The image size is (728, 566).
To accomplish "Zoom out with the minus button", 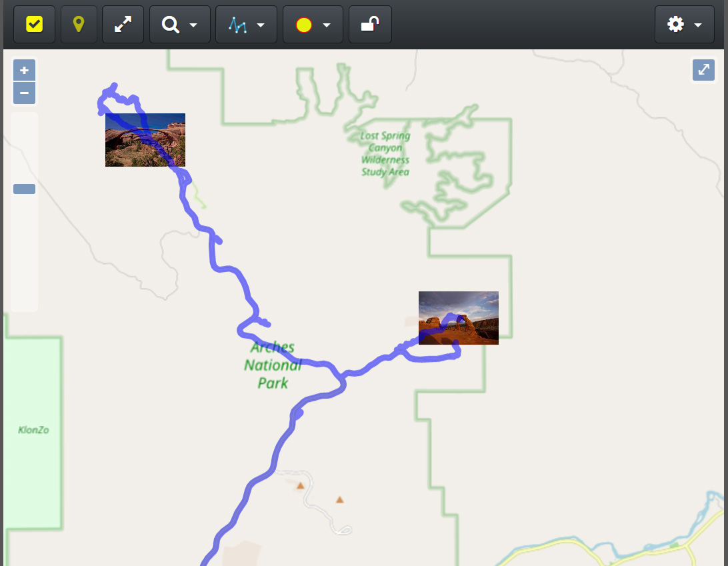I will 24,93.
